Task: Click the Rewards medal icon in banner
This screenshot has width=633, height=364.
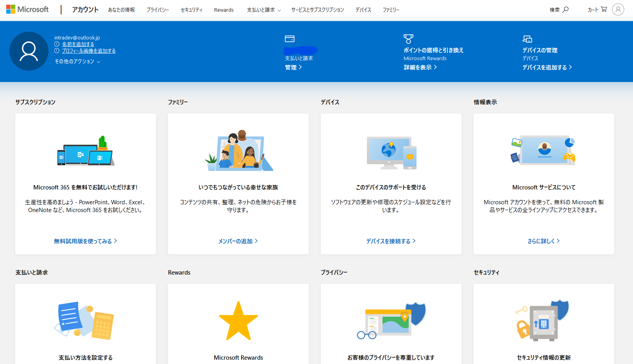Action: [408, 39]
